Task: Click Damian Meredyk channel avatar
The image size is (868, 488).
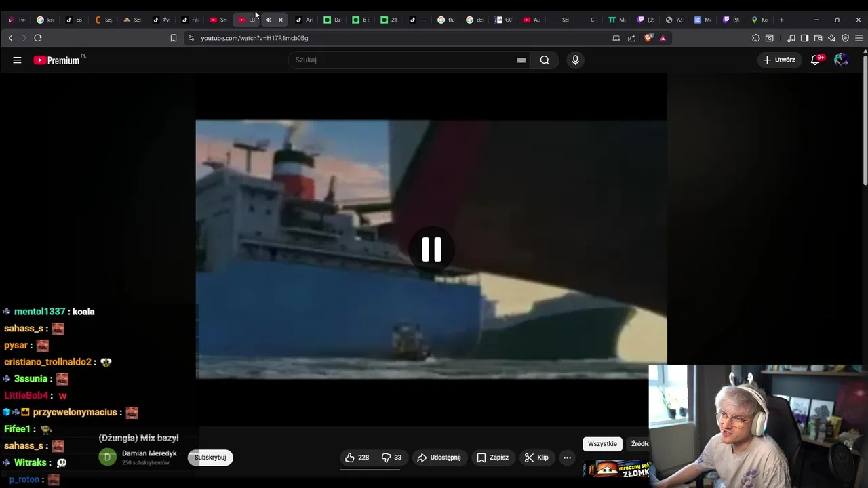Action: [107, 457]
